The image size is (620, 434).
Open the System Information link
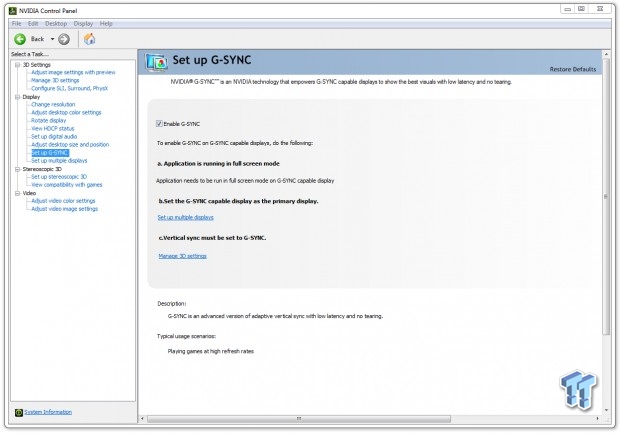48,412
